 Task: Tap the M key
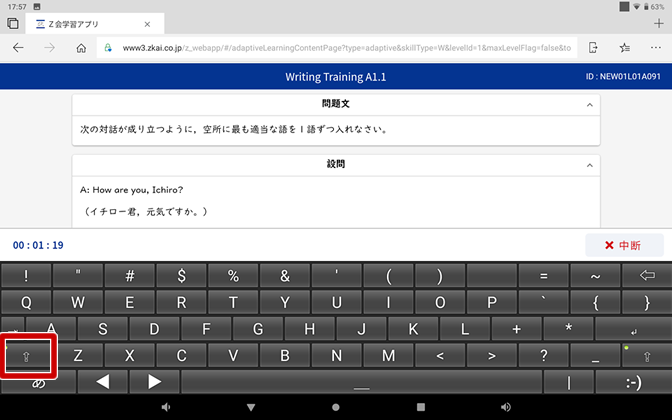pos(388,356)
